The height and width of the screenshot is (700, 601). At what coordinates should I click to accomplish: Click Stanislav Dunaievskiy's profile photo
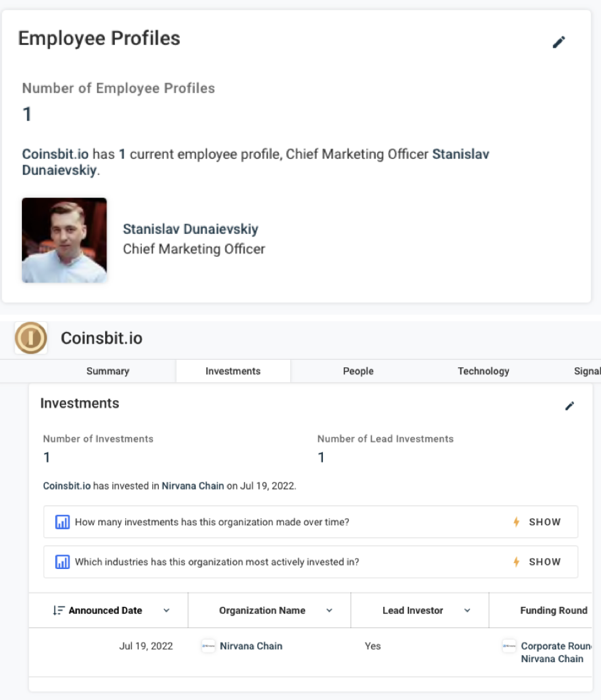tap(64, 240)
